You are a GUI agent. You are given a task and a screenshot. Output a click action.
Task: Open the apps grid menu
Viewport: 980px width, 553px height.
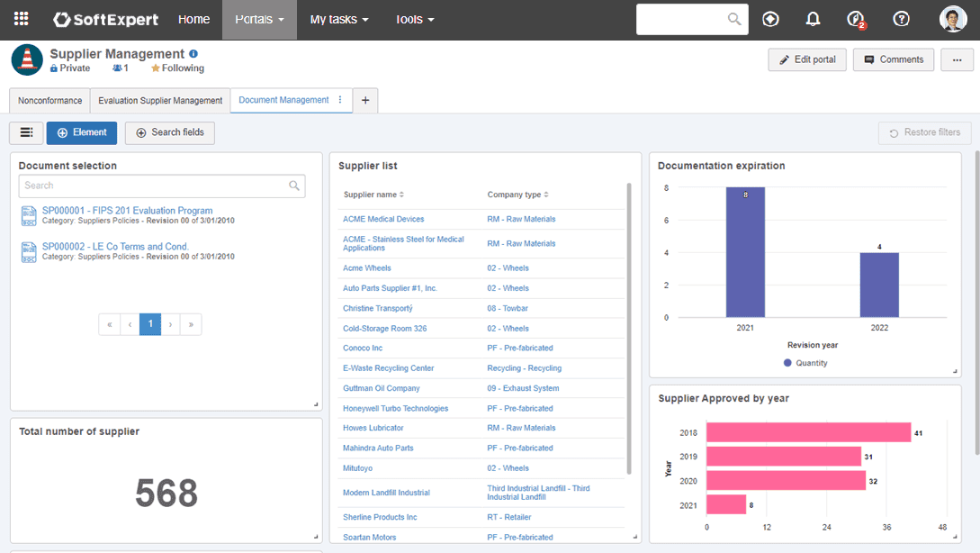click(22, 18)
